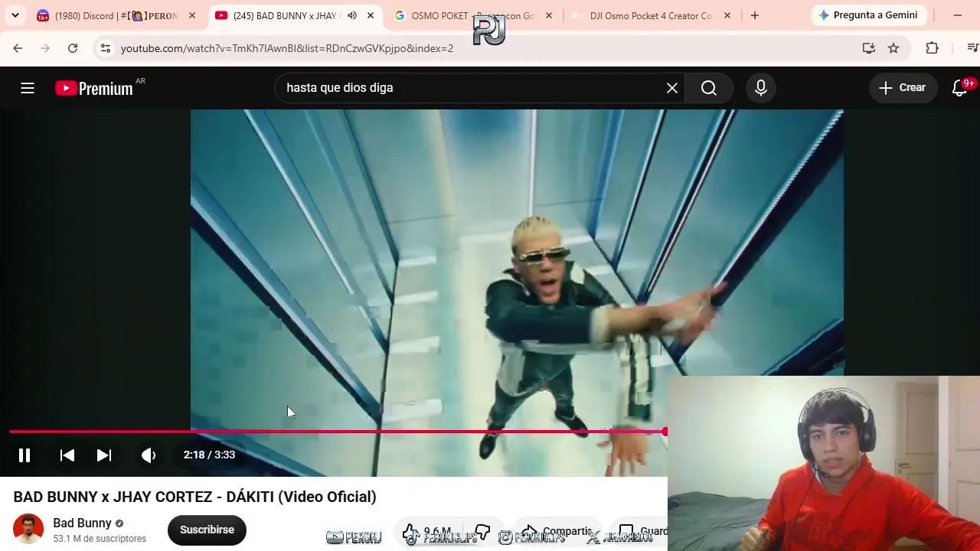Pause the DÁKITI video
The image size is (980, 551).
[24, 455]
